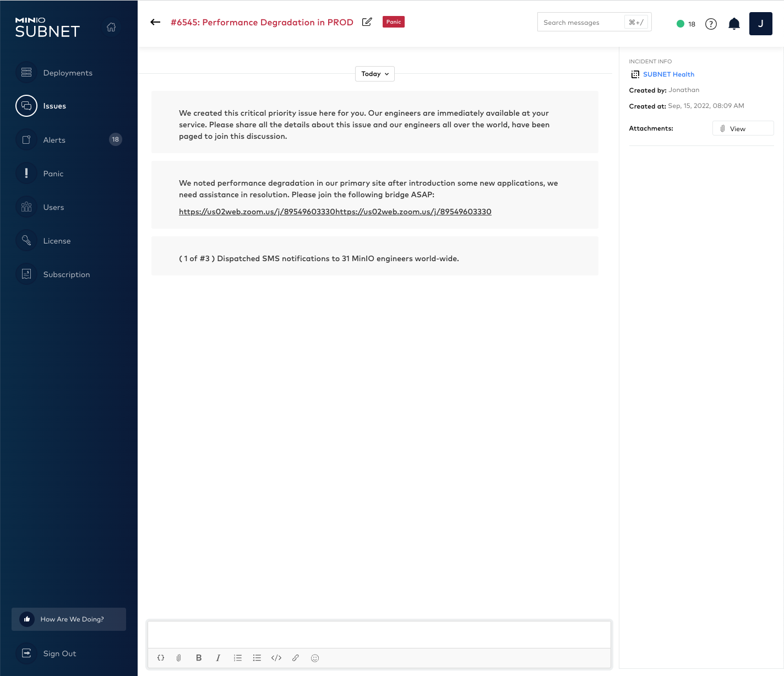Insert an emoji with the smiley icon
The width and height of the screenshot is (784, 676).
pyautogui.click(x=315, y=658)
